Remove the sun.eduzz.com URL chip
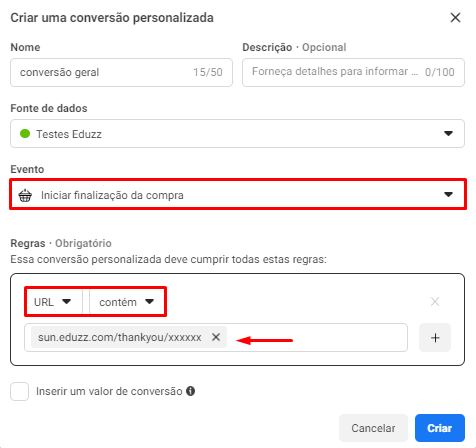Viewport: 476px width, 448px height. tap(216, 337)
